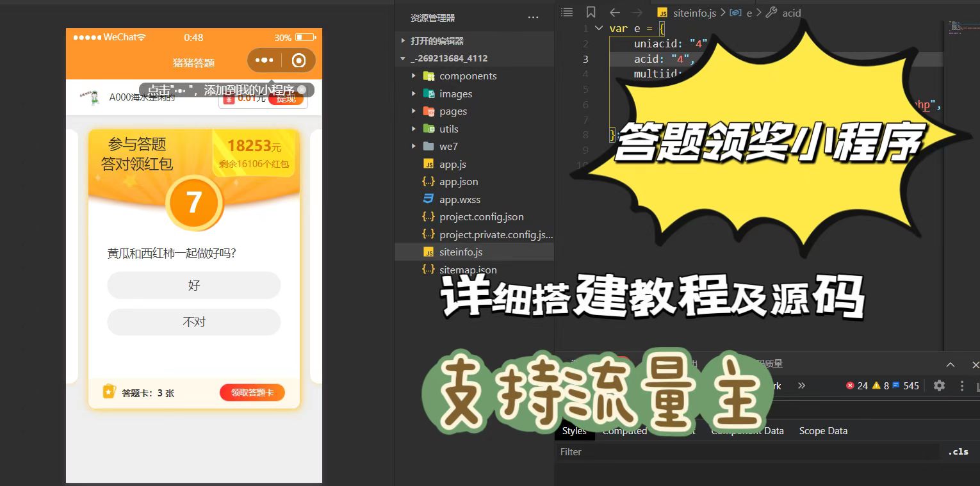This screenshot has width=980, height=486.
Task: Tap the 领取答题卡 button
Action: [x=252, y=393]
